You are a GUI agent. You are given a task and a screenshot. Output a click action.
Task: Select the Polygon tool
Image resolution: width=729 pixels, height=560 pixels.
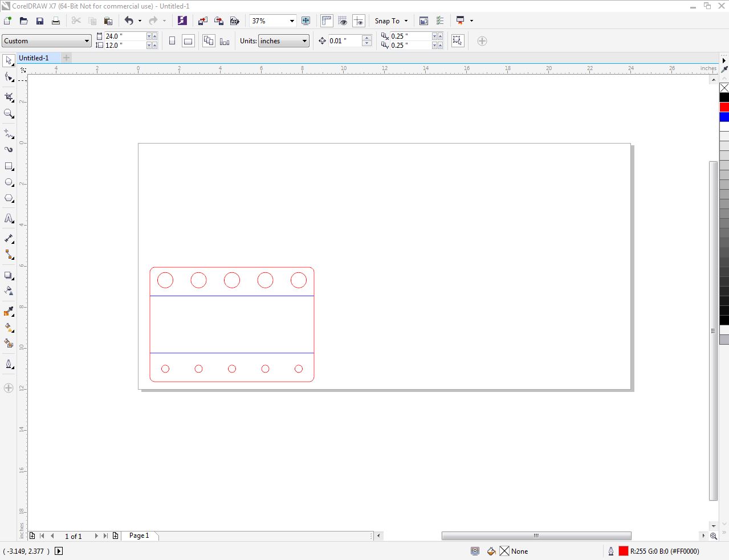[9, 199]
